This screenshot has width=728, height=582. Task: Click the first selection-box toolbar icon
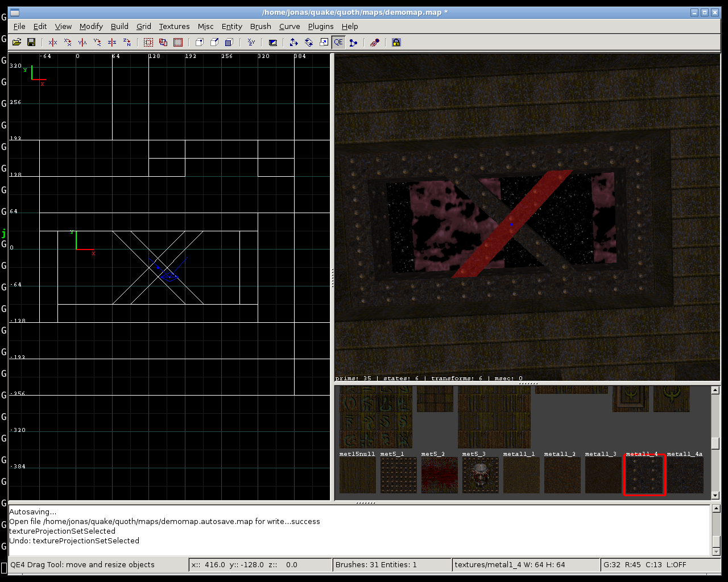[x=148, y=43]
